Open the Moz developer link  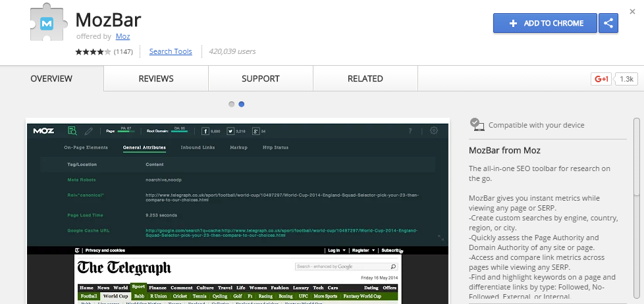click(122, 36)
